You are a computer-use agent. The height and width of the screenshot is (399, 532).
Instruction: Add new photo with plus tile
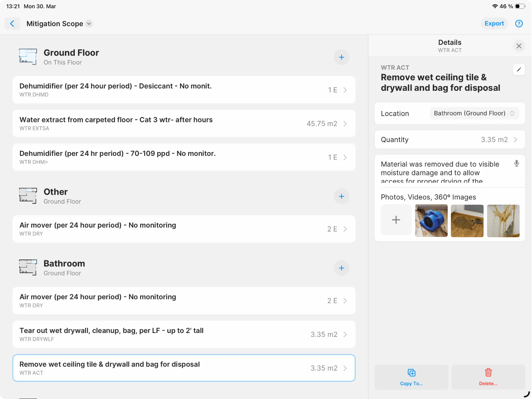pos(396,220)
